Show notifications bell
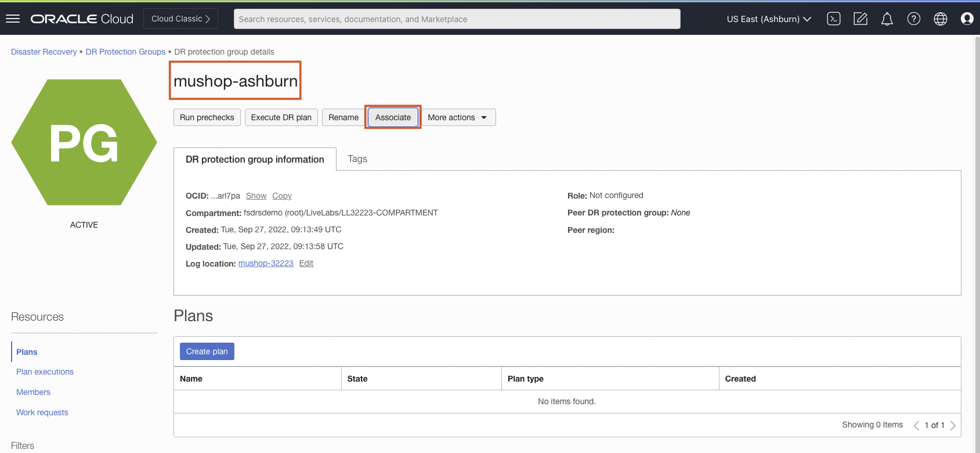Viewport: 980px width, 453px height. coord(887,19)
